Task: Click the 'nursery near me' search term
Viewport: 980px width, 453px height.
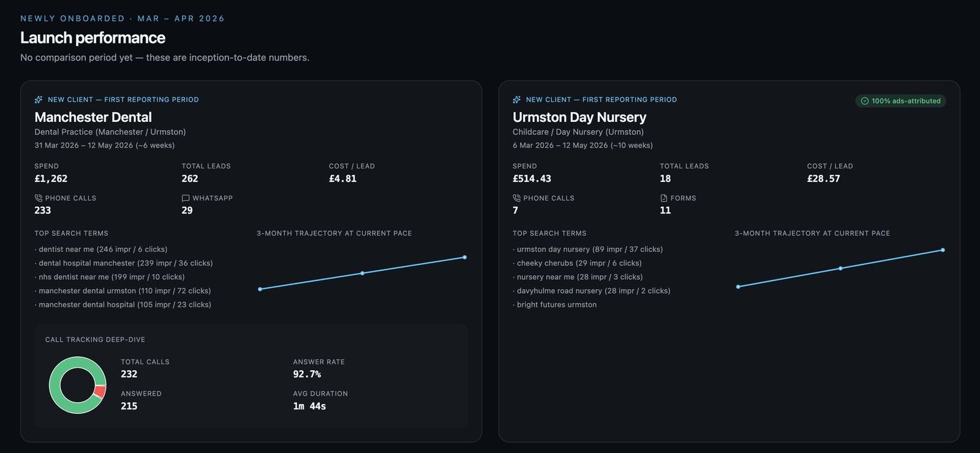Action: click(x=578, y=277)
